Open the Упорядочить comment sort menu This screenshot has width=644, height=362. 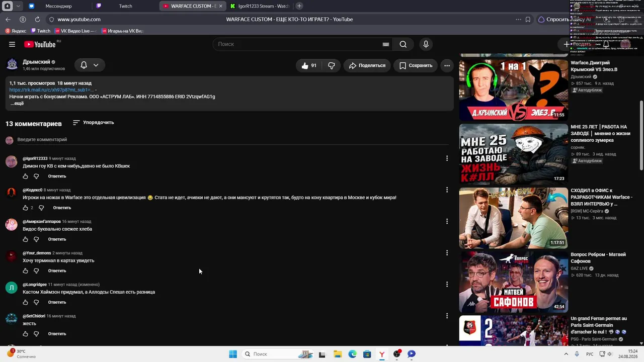point(94,123)
